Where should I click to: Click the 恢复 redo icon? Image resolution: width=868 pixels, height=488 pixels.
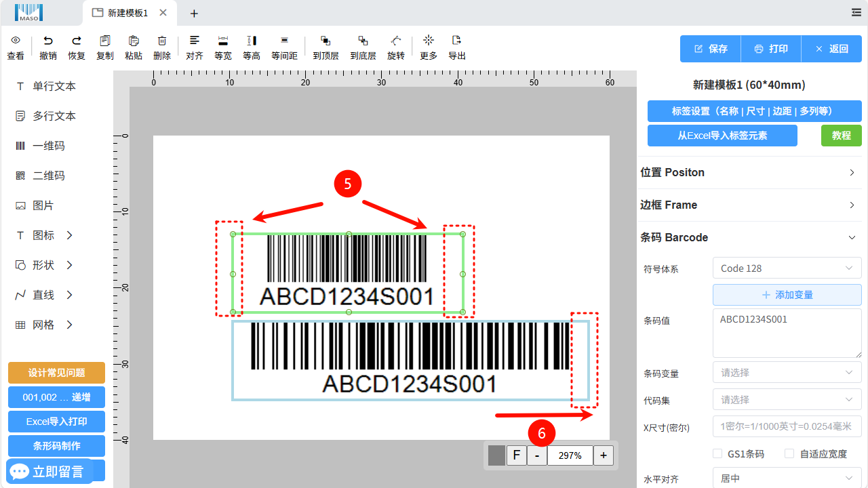[x=77, y=41]
